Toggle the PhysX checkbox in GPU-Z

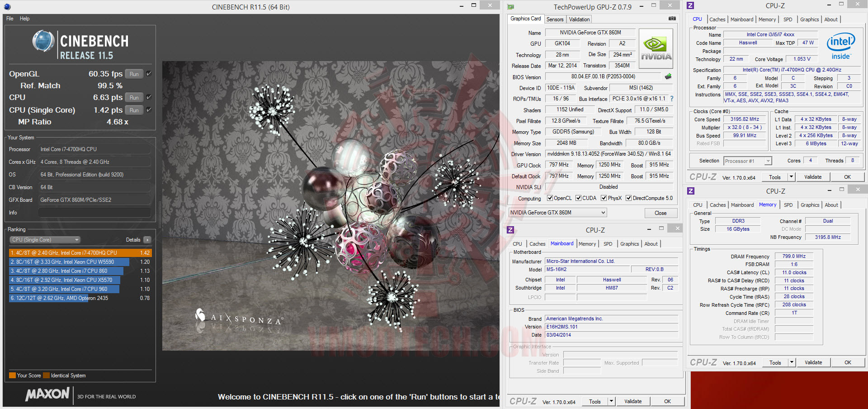click(604, 198)
